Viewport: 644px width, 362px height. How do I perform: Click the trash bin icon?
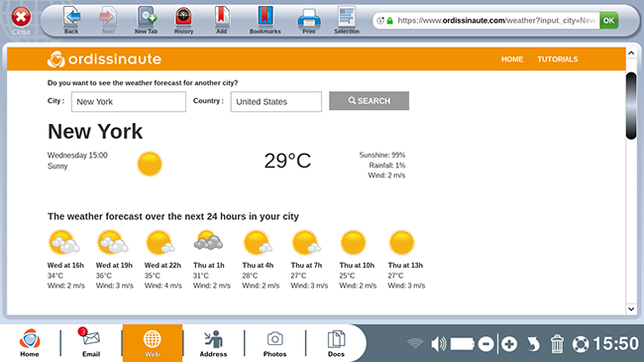pyautogui.click(x=557, y=343)
